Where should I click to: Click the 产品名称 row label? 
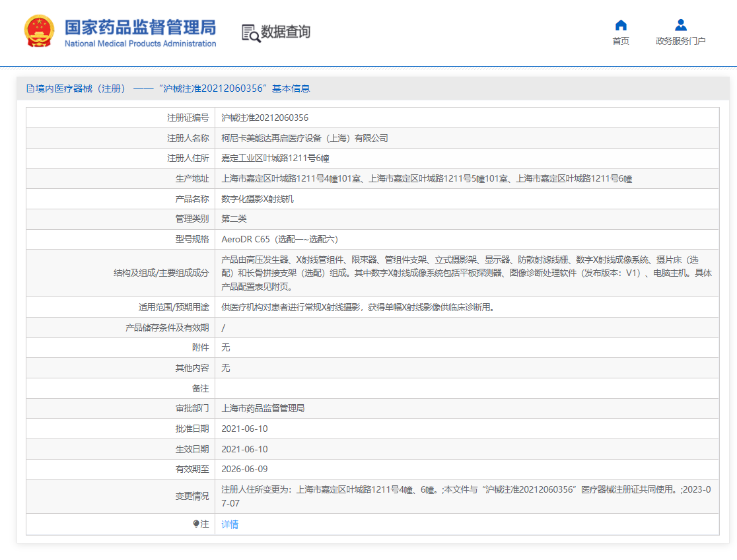coord(192,199)
